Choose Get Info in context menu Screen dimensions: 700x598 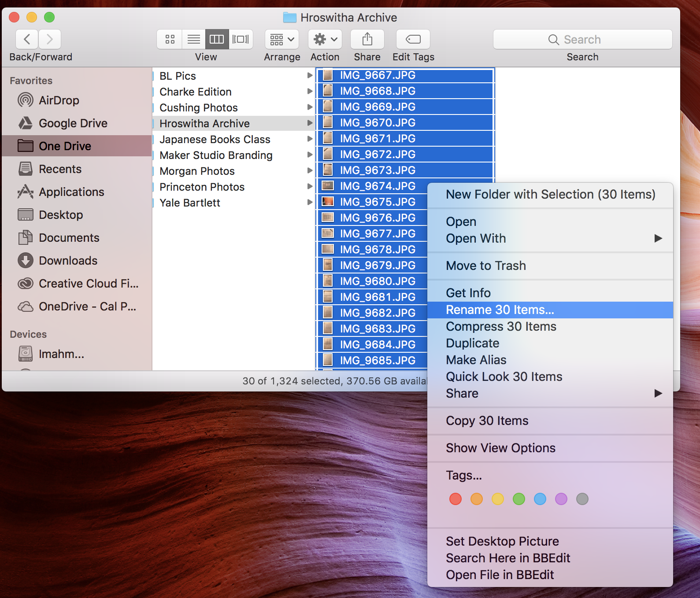coord(550,293)
